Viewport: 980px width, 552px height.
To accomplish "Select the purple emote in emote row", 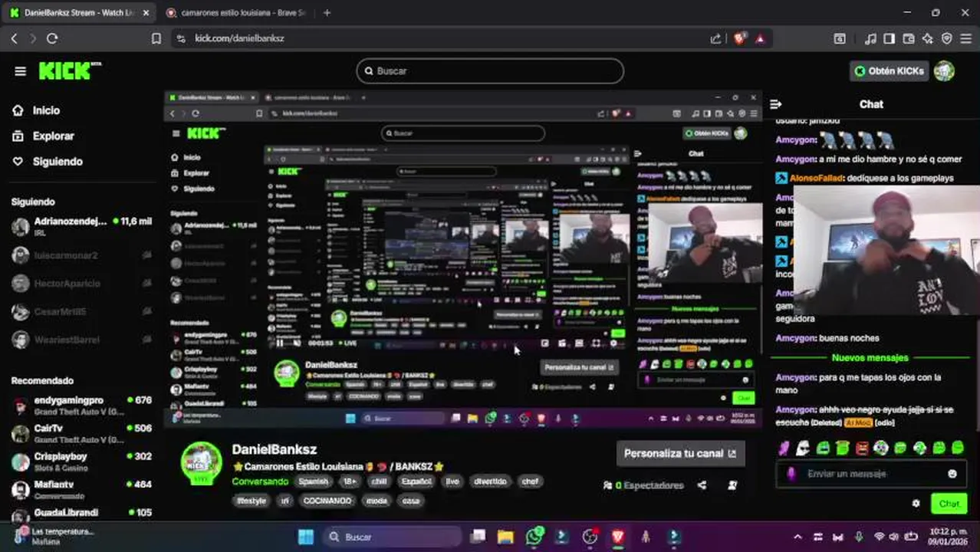I will (783, 448).
